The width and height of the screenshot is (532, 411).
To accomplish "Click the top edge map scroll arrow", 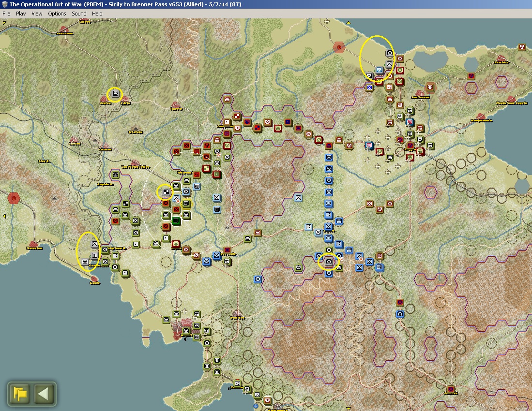I will [349, 23].
